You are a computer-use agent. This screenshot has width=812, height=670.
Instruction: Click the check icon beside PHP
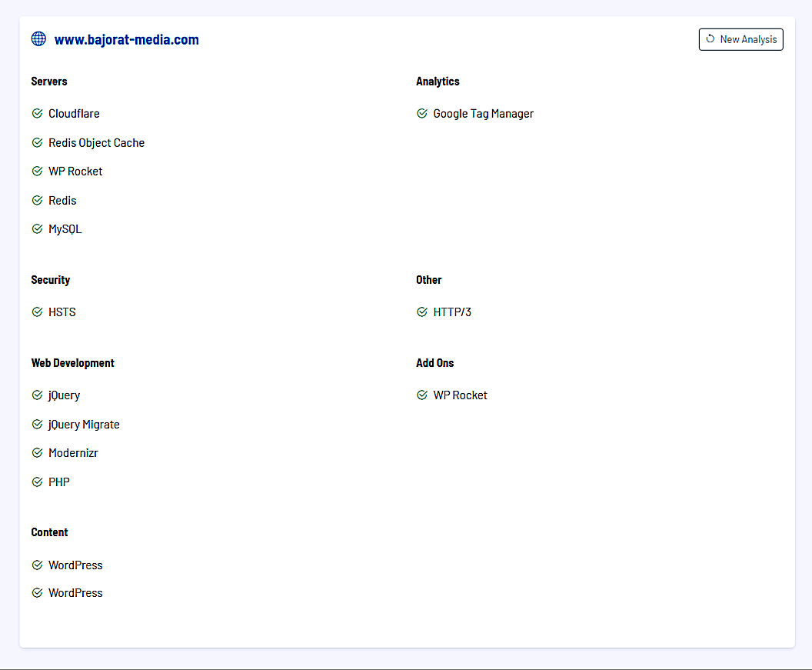click(37, 482)
